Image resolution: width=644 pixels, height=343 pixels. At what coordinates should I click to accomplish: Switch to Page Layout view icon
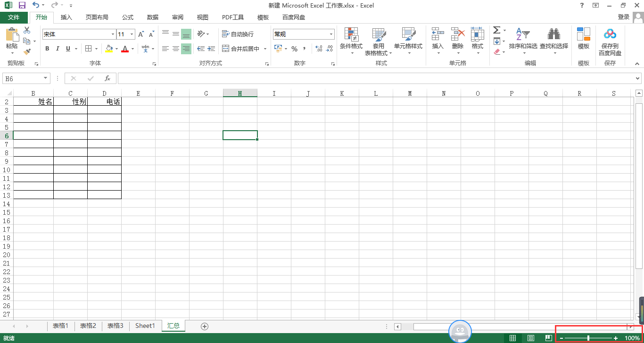pos(531,338)
